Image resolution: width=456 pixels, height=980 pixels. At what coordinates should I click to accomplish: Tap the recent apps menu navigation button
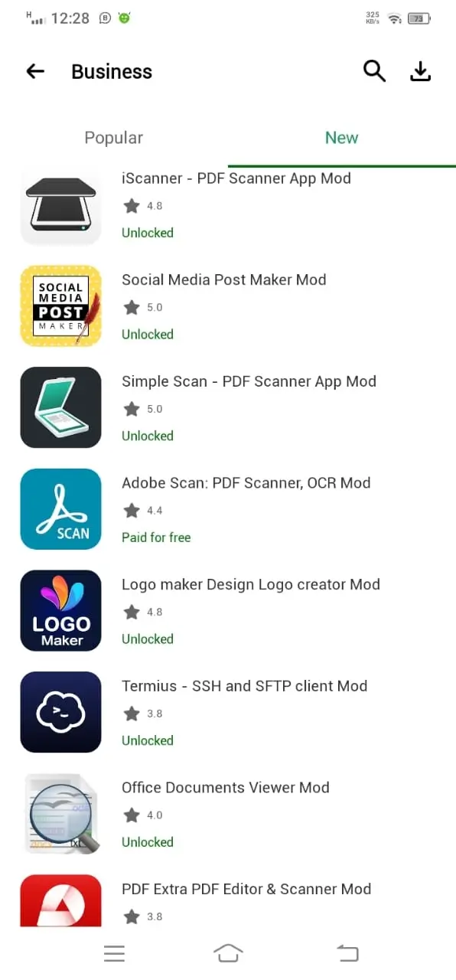coord(114,953)
